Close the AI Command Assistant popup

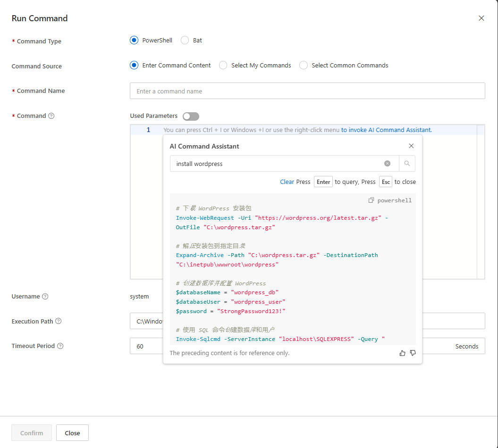pos(411,146)
